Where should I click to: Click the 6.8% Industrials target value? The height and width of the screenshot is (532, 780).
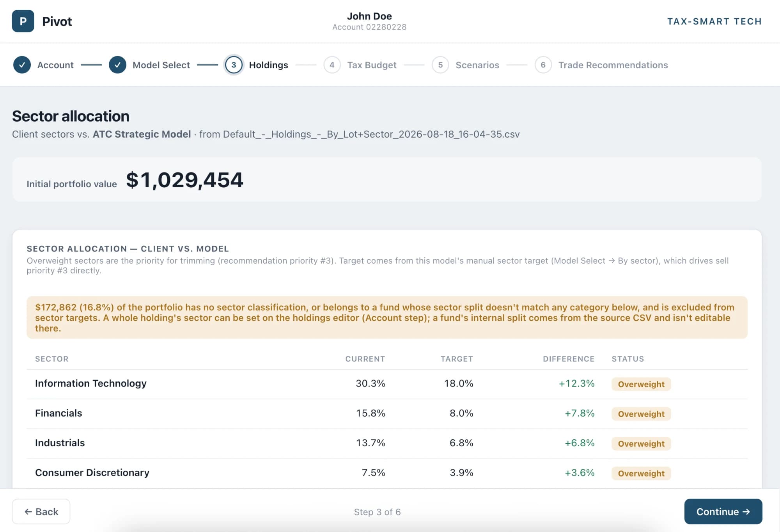pyautogui.click(x=461, y=443)
